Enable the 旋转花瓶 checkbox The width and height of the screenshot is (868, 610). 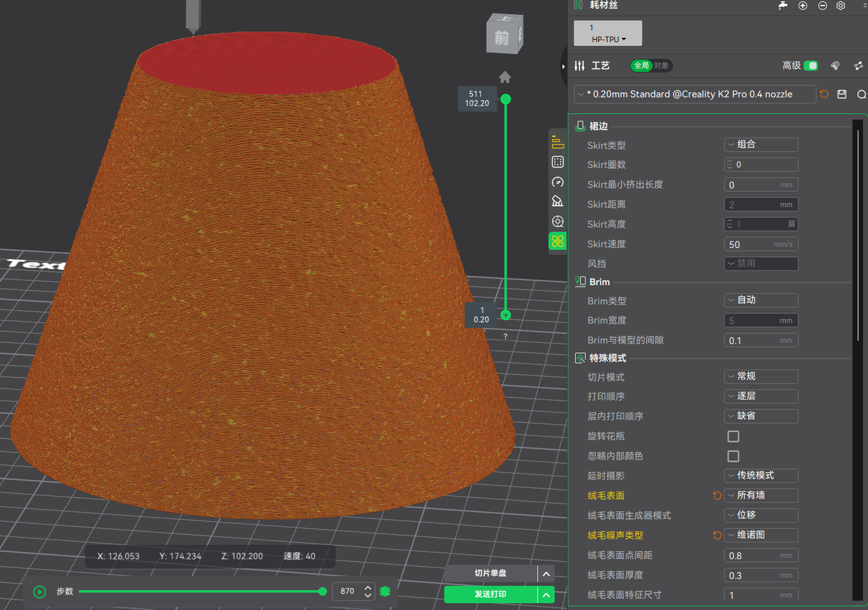(733, 436)
